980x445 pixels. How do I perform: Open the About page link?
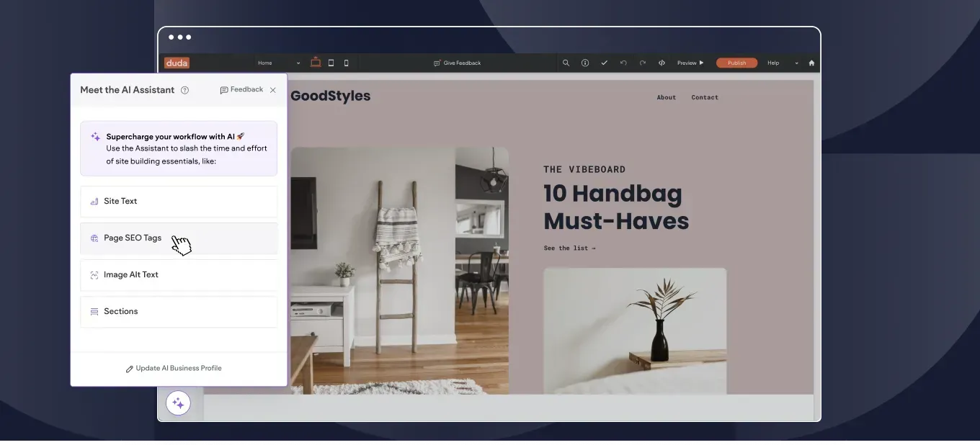[667, 97]
